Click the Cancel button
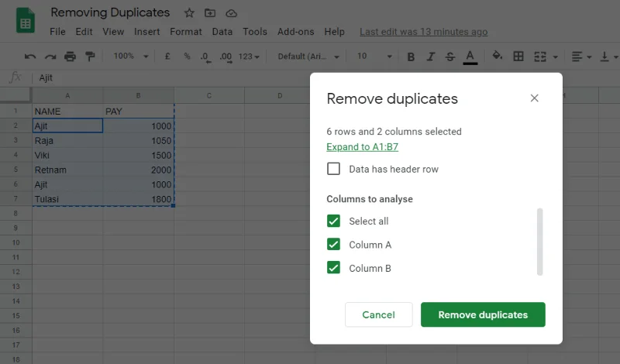 (378, 314)
